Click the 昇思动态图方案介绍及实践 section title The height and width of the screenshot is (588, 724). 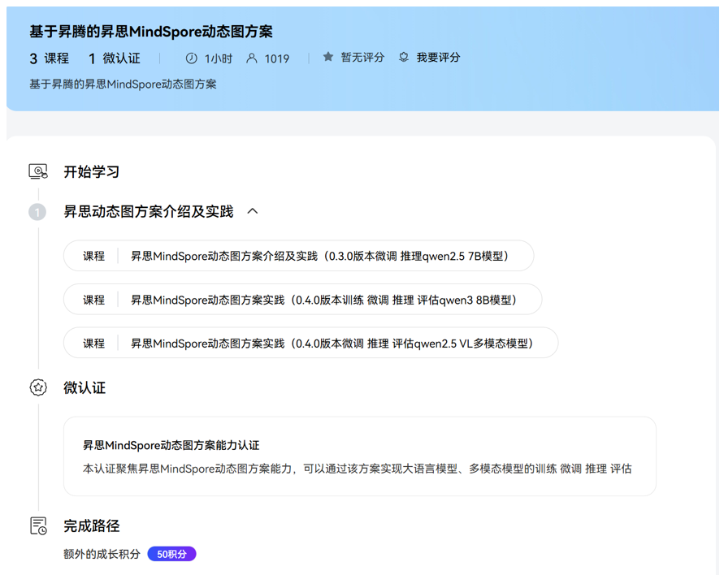pyautogui.click(x=149, y=211)
